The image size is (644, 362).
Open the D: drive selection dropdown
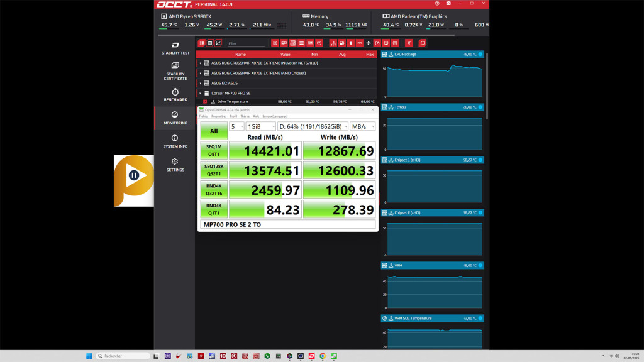(x=313, y=126)
